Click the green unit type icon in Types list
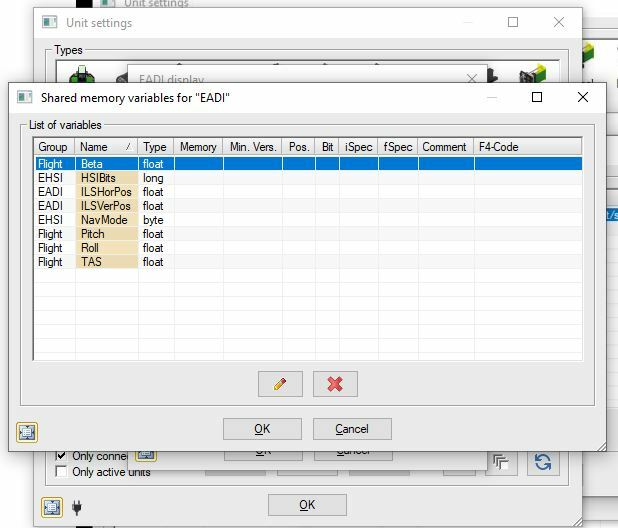This screenshot has height=528, width=618. [x=82, y=74]
